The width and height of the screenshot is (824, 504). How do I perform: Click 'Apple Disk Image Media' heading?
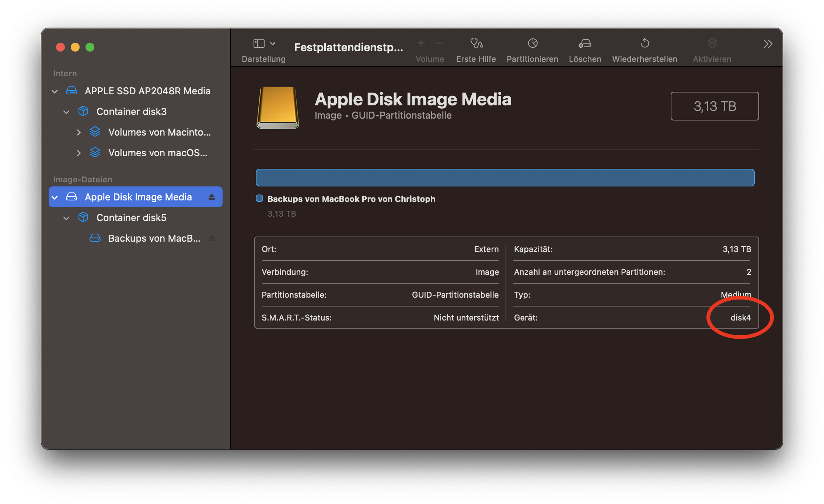pos(413,99)
